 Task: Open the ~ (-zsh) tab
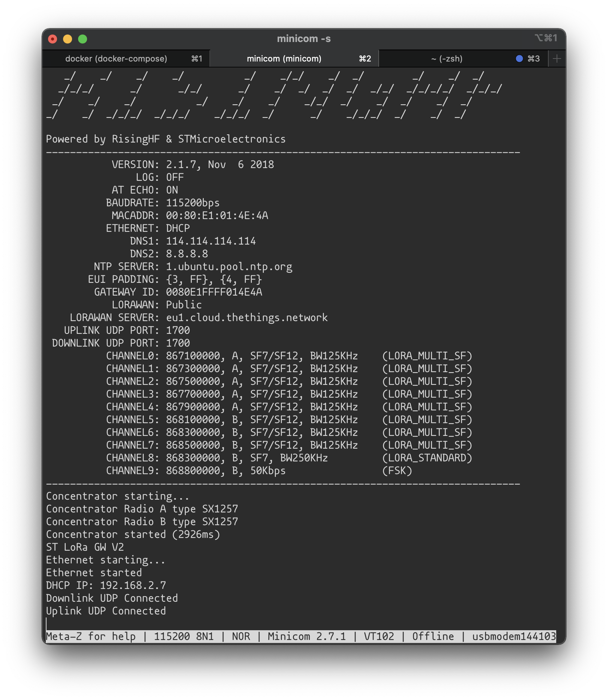coord(463,59)
